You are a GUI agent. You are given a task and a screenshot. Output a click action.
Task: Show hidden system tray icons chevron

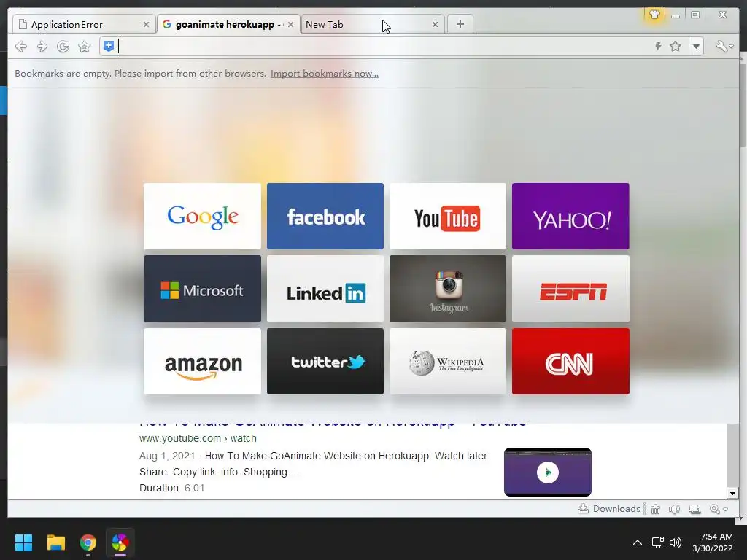[x=638, y=542]
